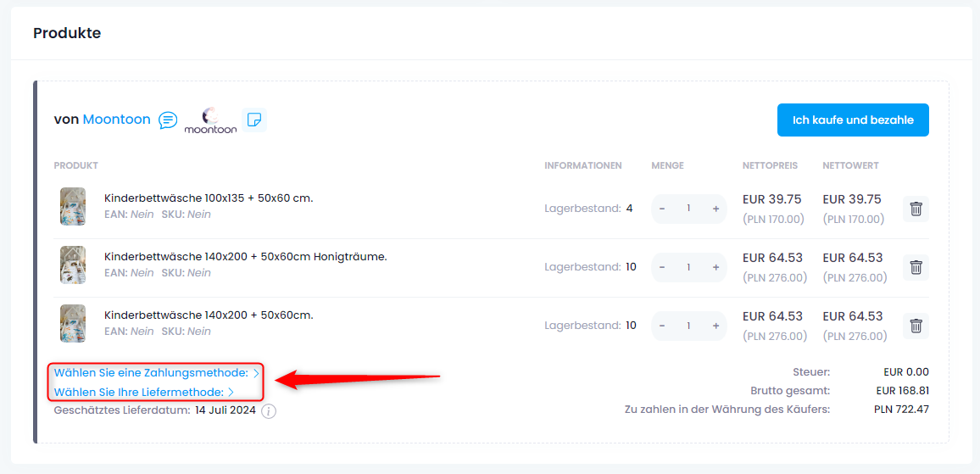Open chat message icon next to Moontoon
The height and width of the screenshot is (474, 980).
(x=168, y=120)
